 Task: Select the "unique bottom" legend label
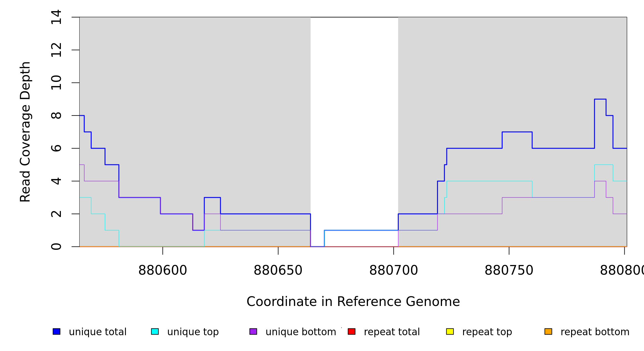[x=301, y=332]
